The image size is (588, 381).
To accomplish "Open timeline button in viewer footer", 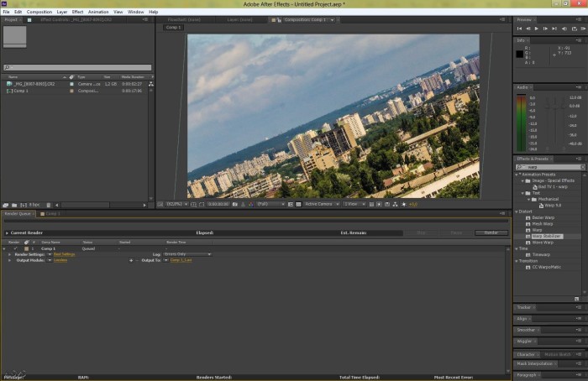I will coord(387,204).
